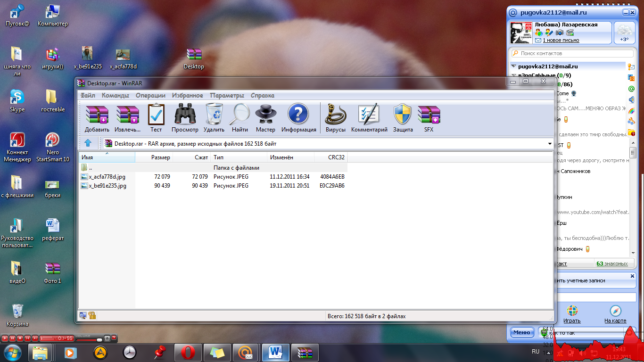Sort files by Имя column header
The image size is (644, 362).
click(107, 157)
